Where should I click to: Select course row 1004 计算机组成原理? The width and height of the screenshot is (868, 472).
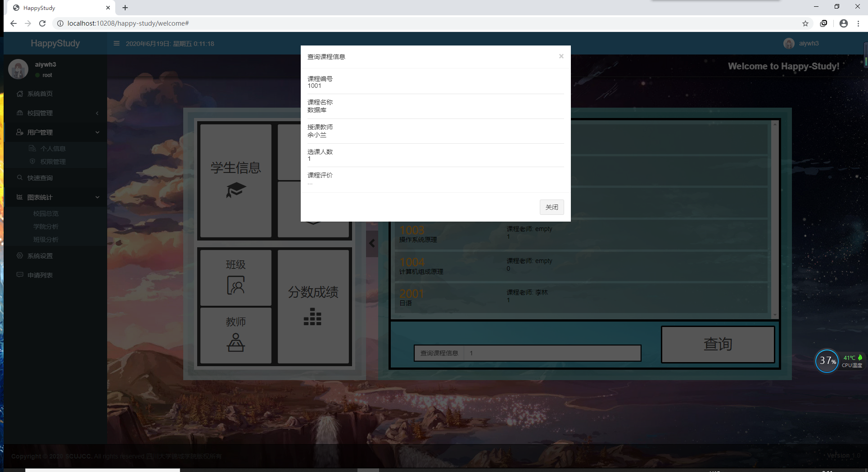581,267
